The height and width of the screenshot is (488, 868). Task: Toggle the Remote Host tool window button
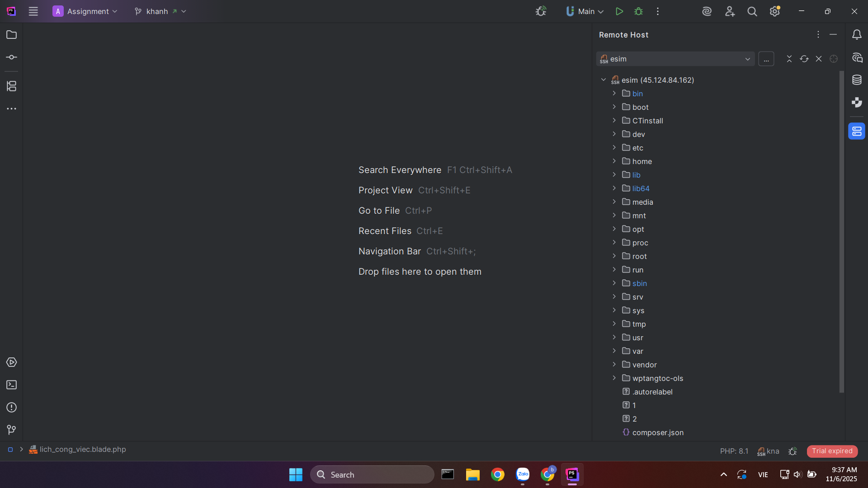tap(857, 131)
